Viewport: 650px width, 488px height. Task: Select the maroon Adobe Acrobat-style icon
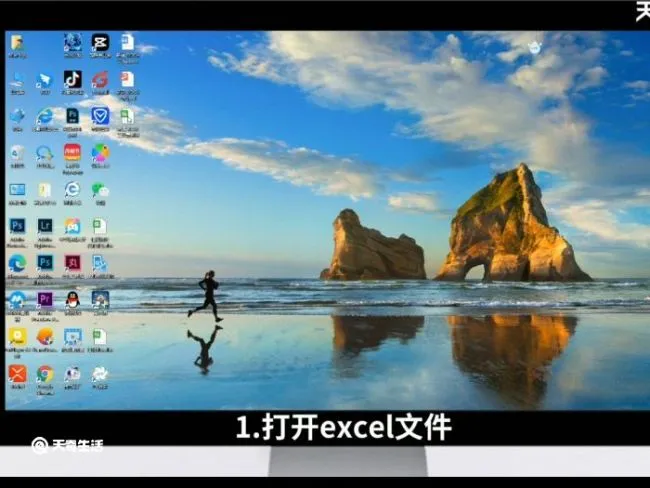click(73, 262)
